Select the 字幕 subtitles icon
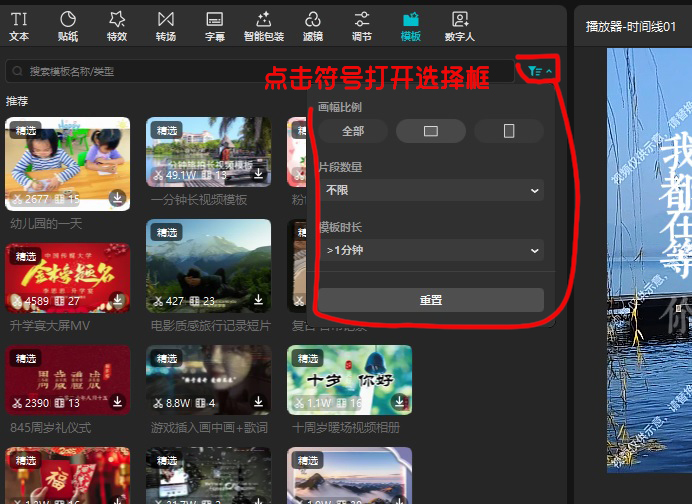The image size is (692, 504). pos(214,25)
